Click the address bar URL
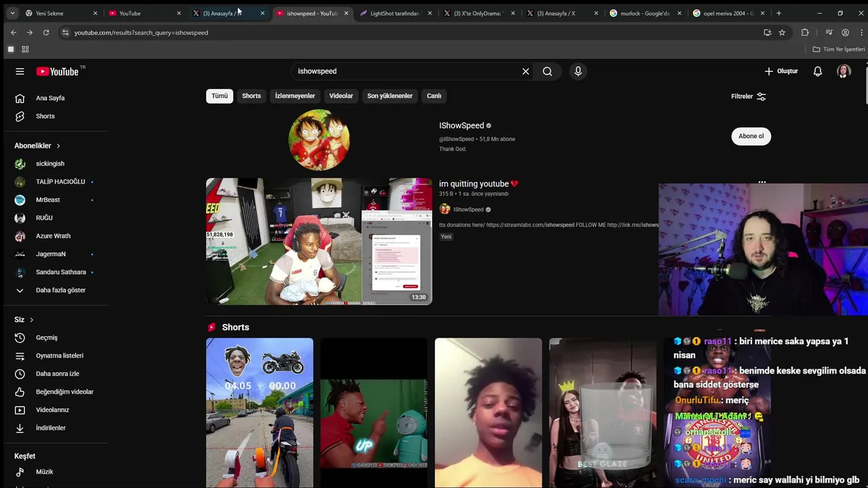Viewport: 868px width, 488px height. pyautogui.click(x=141, y=33)
